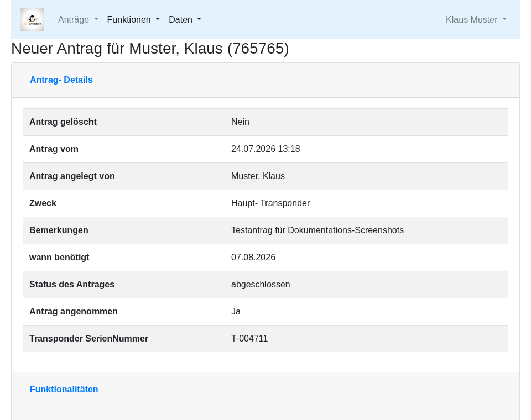531x420 pixels.
Task: Open the Klaus Muster user menu
Action: pos(476,20)
